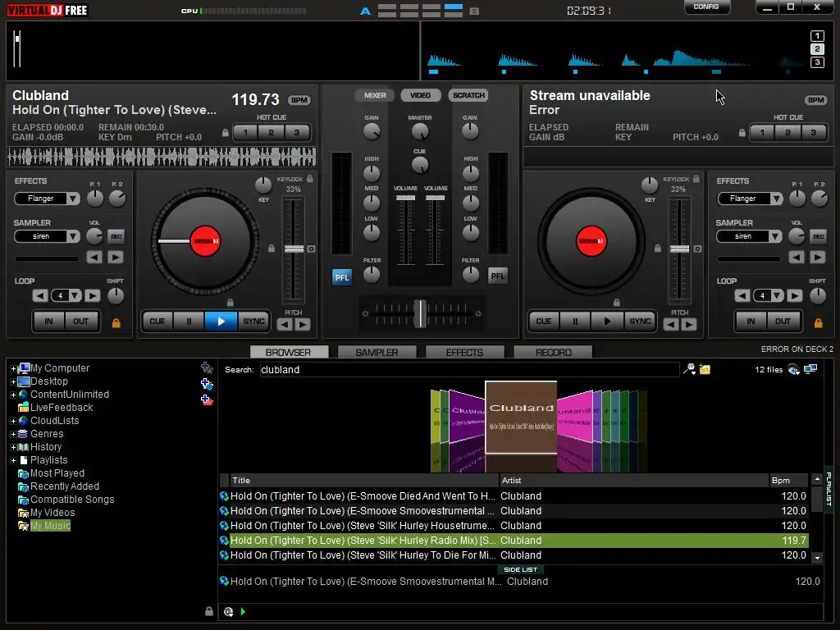Open left deck siren sampler dropdown
840x630 pixels.
pos(73,236)
